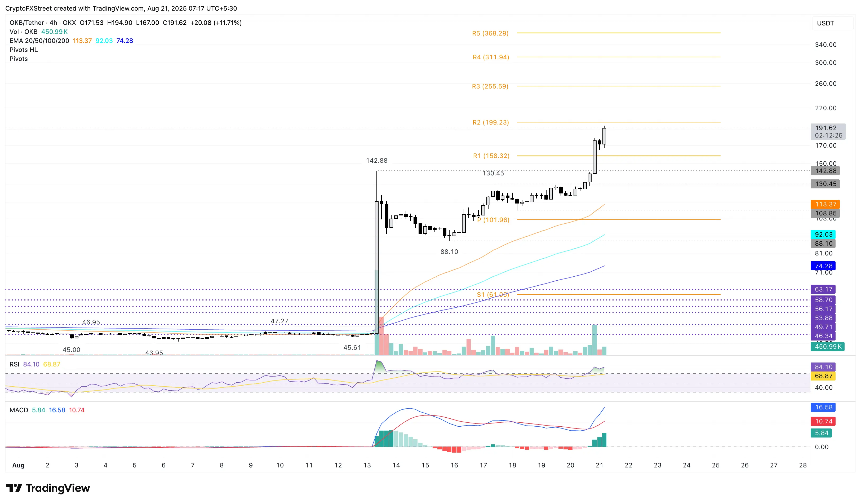Image resolution: width=861 pixels, height=504 pixels.
Task: Click the green 450.99K volume tag
Action: tap(828, 347)
